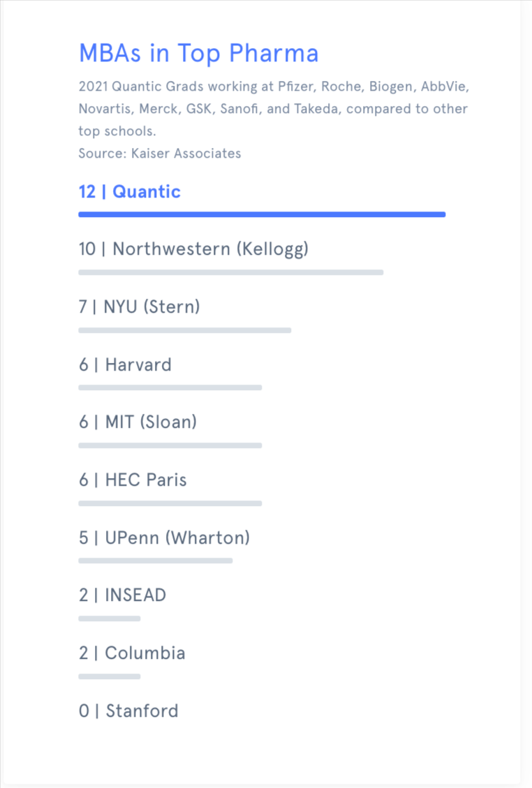Screen dimensions: 532x788
Task: Select the "2 | INSEAD" label
Action: (122, 595)
